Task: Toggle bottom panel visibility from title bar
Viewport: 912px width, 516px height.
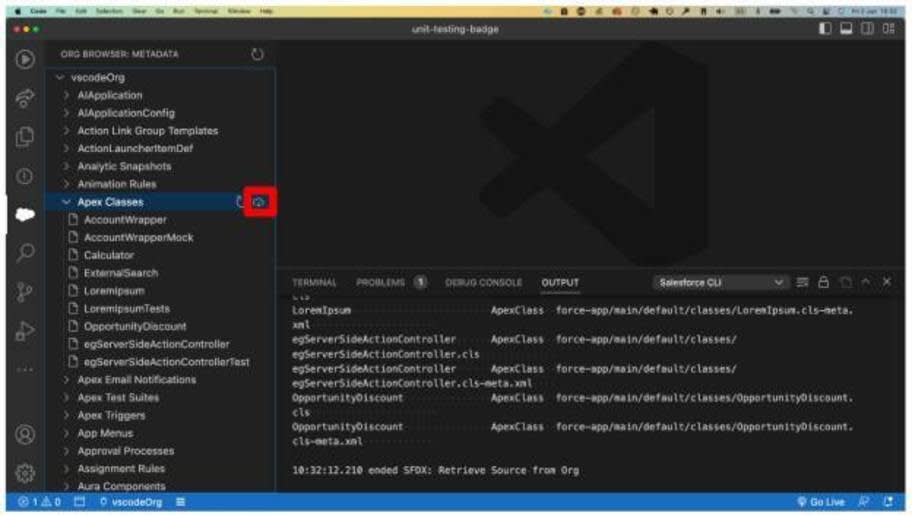Action: tap(846, 29)
